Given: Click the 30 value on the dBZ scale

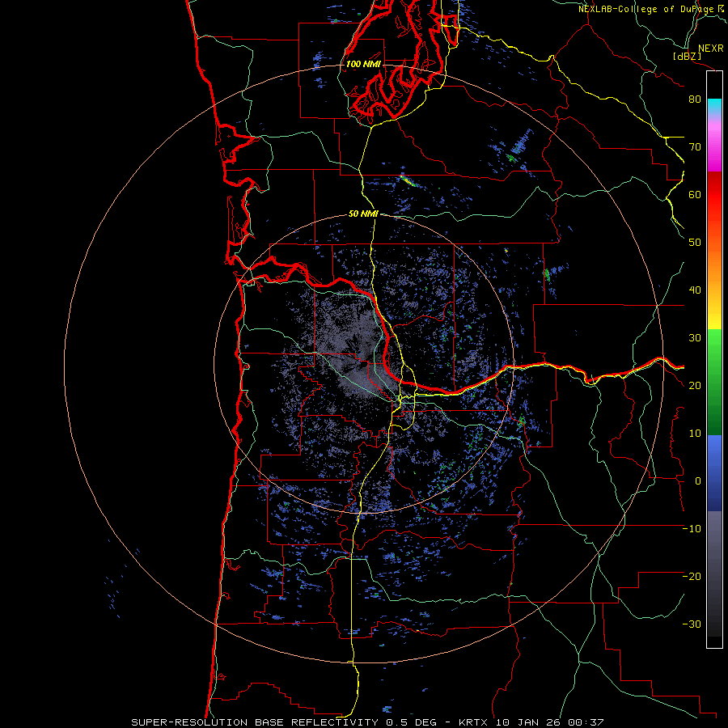Looking at the screenshot, I should pyautogui.click(x=695, y=338).
